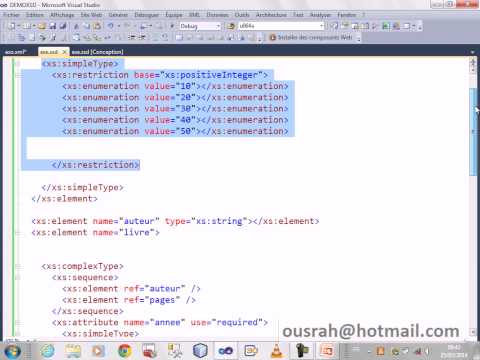Screen dimensions: 480x360
Task: Click the Find in Files icon
Action: [230, 26]
